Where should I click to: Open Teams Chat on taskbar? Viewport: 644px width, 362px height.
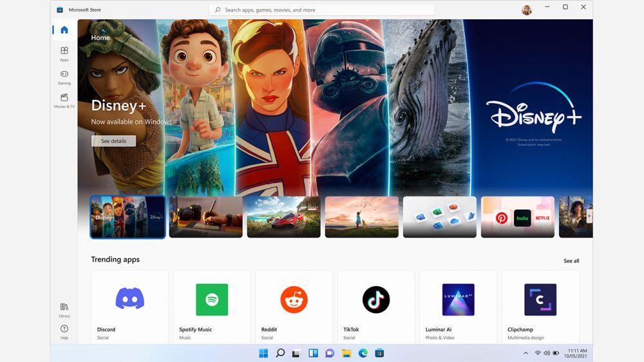(329, 353)
